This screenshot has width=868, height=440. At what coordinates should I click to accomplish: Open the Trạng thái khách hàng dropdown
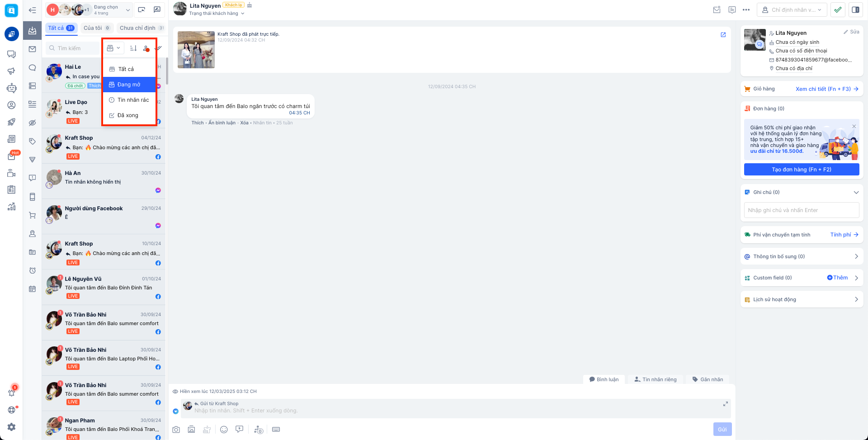[217, 14]
